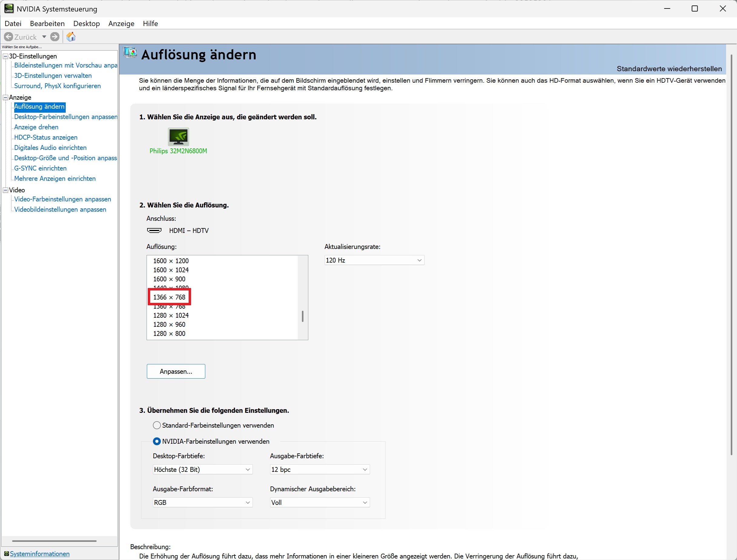Open the Ausgabe-Farbtiefe 12 bpc dropdown
737x560 pixels.
coord(319,469)
